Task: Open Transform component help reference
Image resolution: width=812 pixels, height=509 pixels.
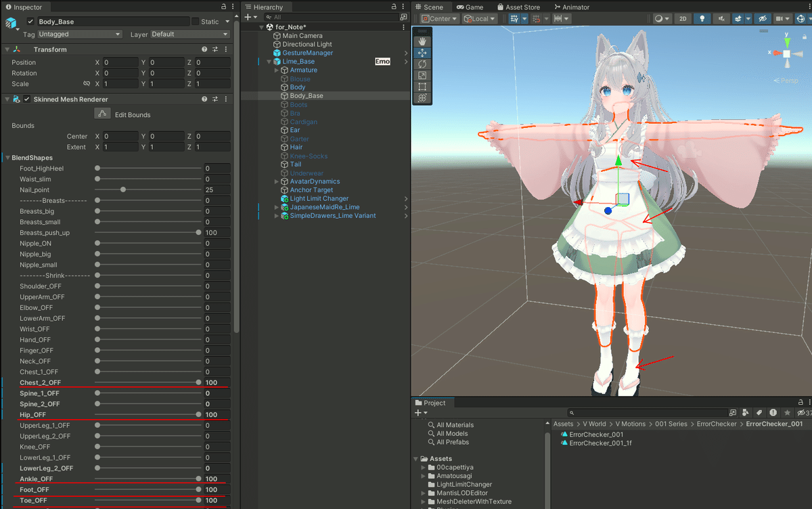Action: [x=204, y=49]
